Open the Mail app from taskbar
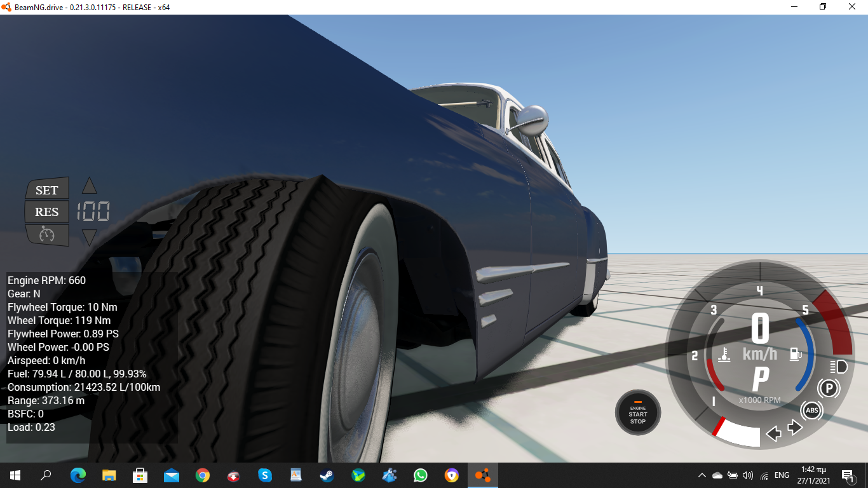Image resolution: width=868 pixels, height=488 pixels. (x=171, y=475)
